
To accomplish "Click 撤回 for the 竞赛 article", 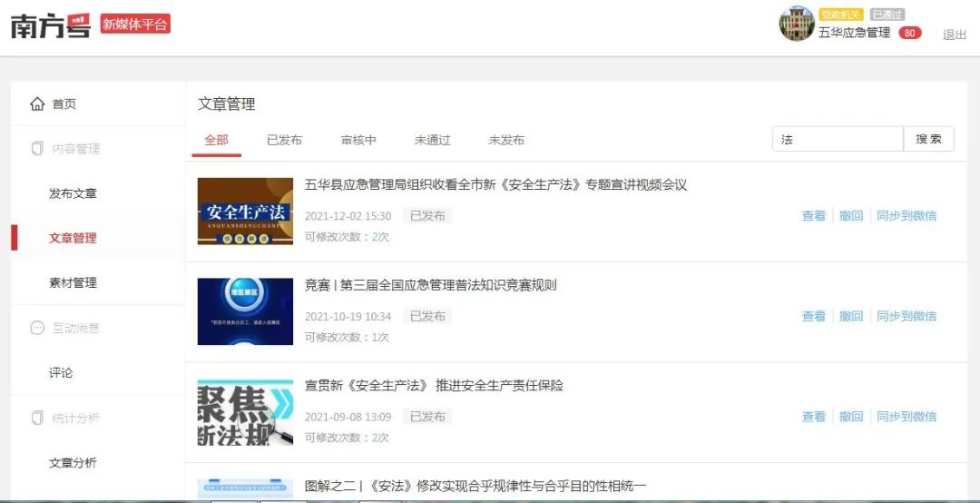I will [851, 316].
